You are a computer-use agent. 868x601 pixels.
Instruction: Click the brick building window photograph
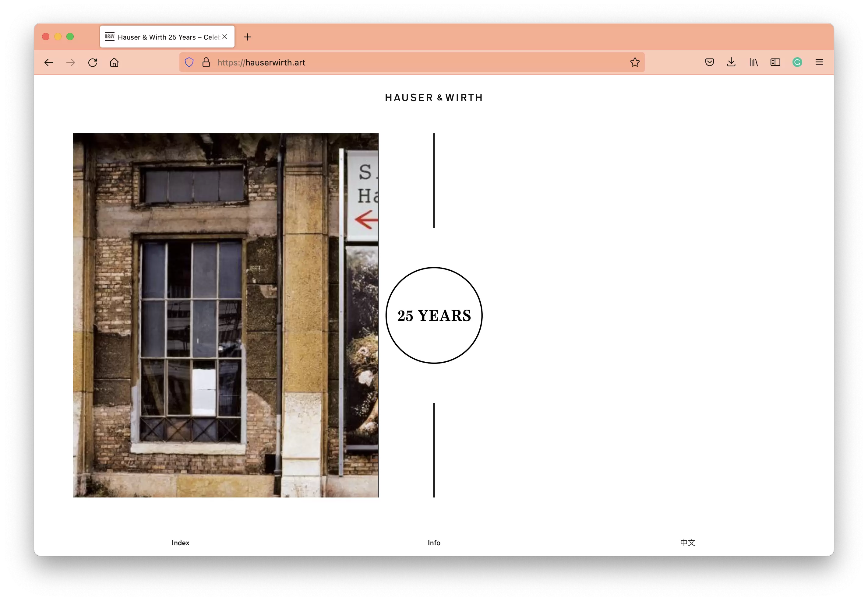click(x=226, y=315)
